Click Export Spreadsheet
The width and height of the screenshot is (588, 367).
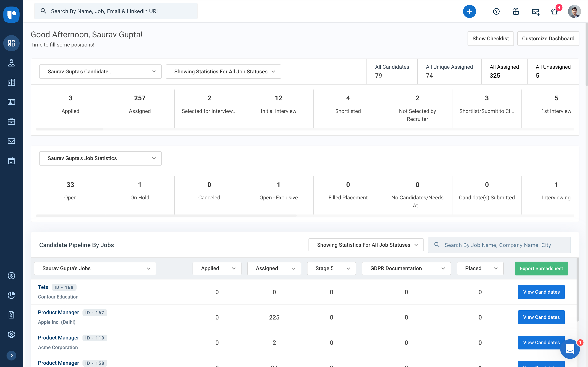(541, 269)
